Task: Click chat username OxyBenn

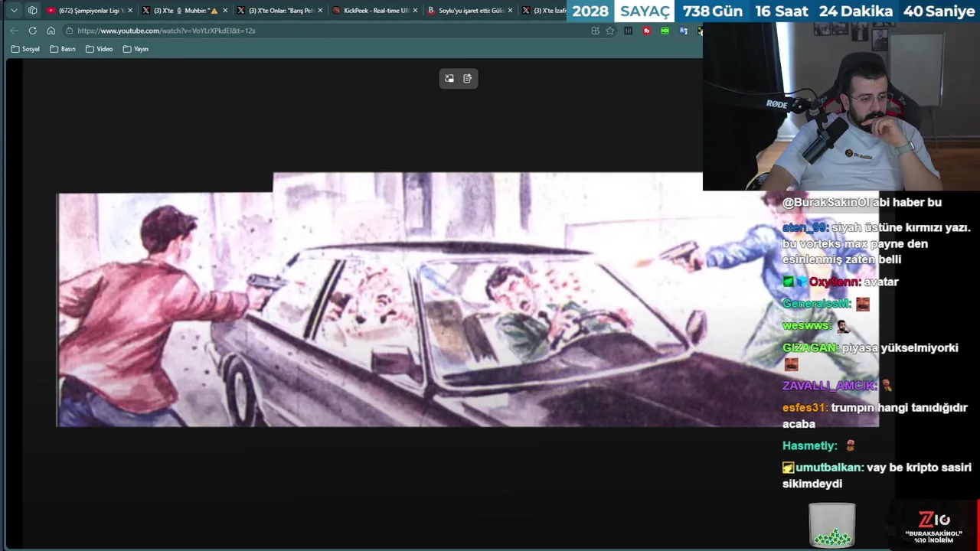Action: 835,282
